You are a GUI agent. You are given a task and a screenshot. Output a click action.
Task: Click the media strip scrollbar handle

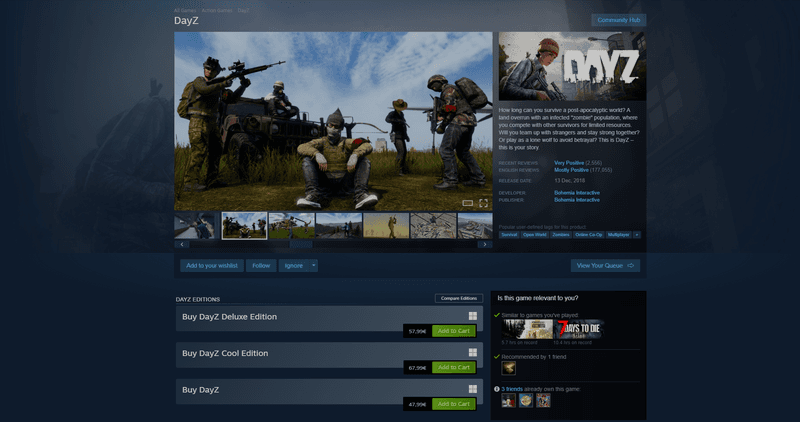[301, 244]
